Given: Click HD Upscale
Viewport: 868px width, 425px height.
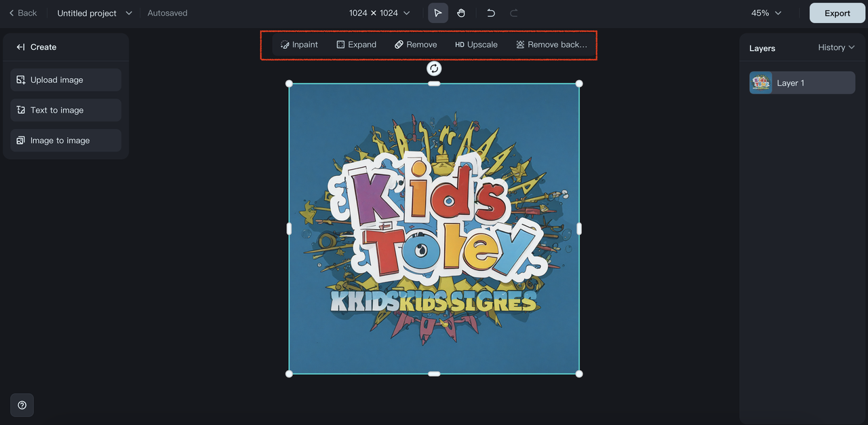Looking at the screenshot, I should pos(476,45).
